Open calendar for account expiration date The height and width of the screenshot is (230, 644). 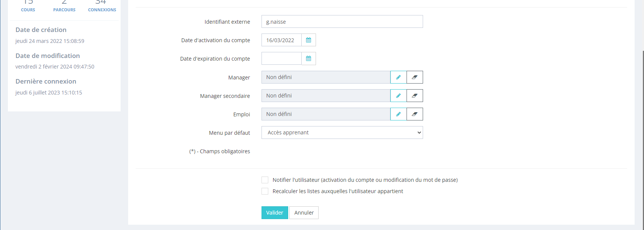pos(308,59)
